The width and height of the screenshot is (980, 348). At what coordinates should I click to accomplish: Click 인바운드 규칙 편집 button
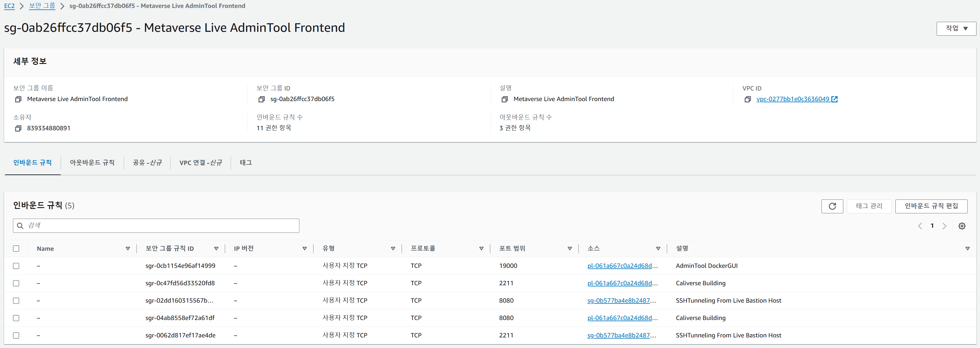(931, 206)
